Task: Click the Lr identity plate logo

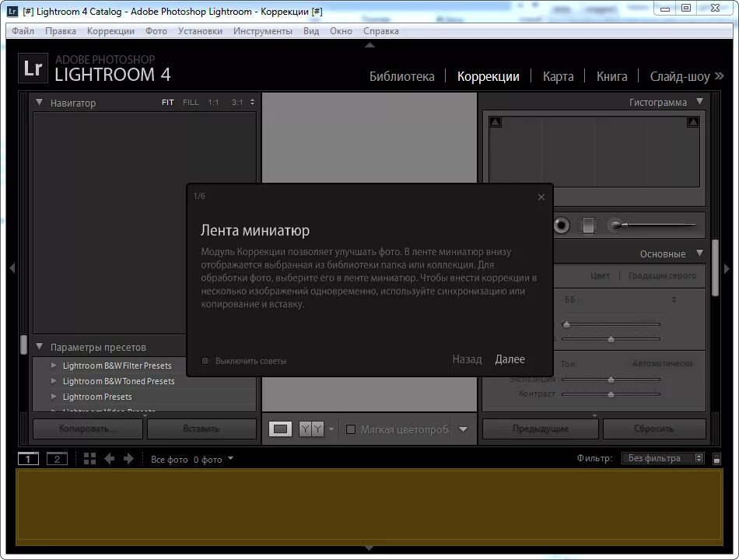Action: tap(33, 68)
